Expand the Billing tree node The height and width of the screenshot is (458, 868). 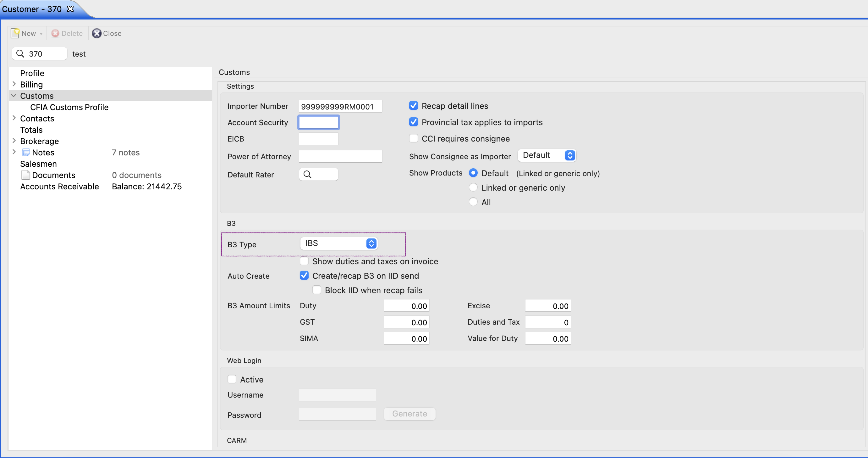[14, 84]
